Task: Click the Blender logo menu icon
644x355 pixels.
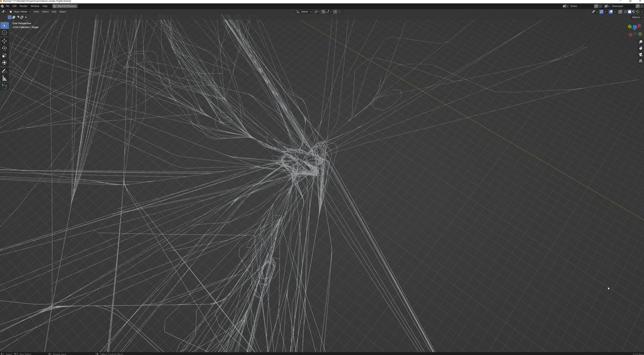Action: pos(2,6)
